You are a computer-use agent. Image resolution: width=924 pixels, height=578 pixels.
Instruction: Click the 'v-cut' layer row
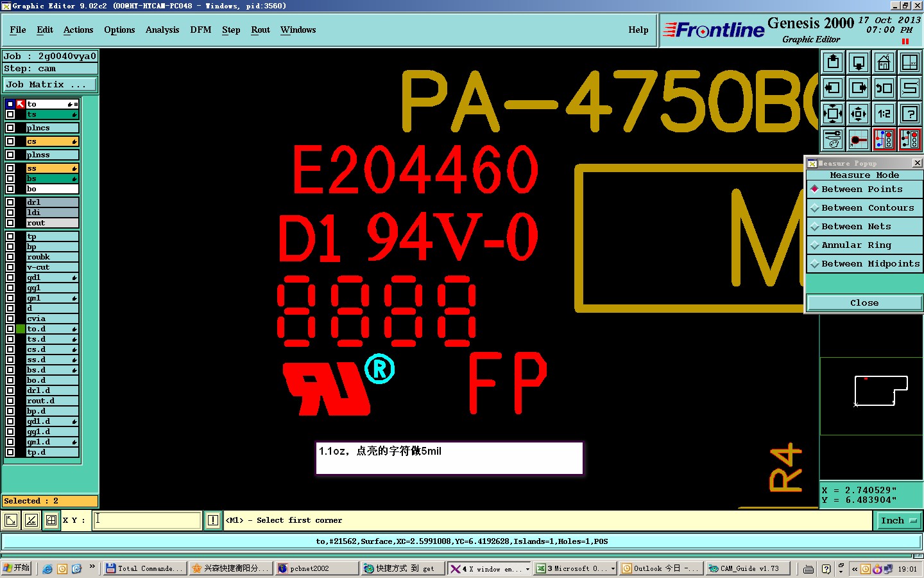[x=52, y=267]
